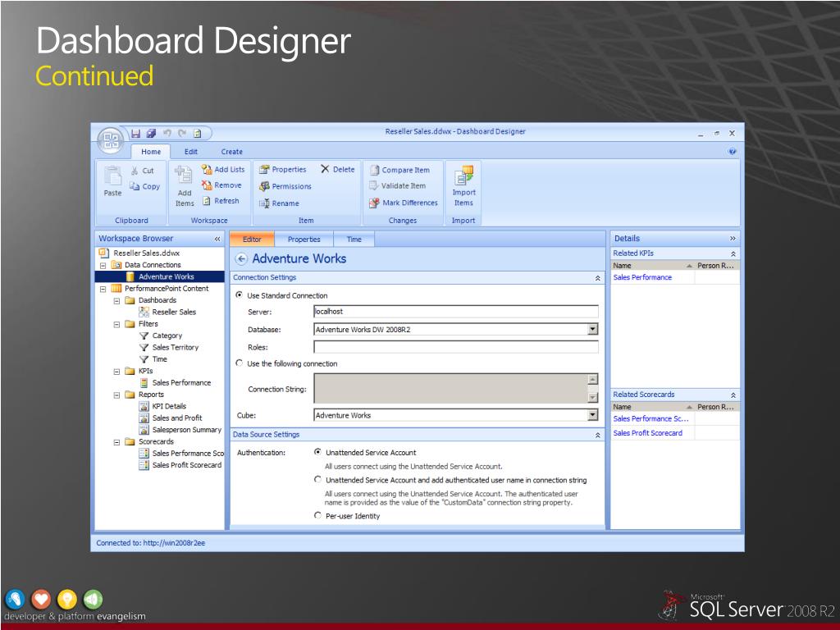The image size is (840, 630).
Task: Collapse the Dashboards folder
Action: click(x=116, y=300)
